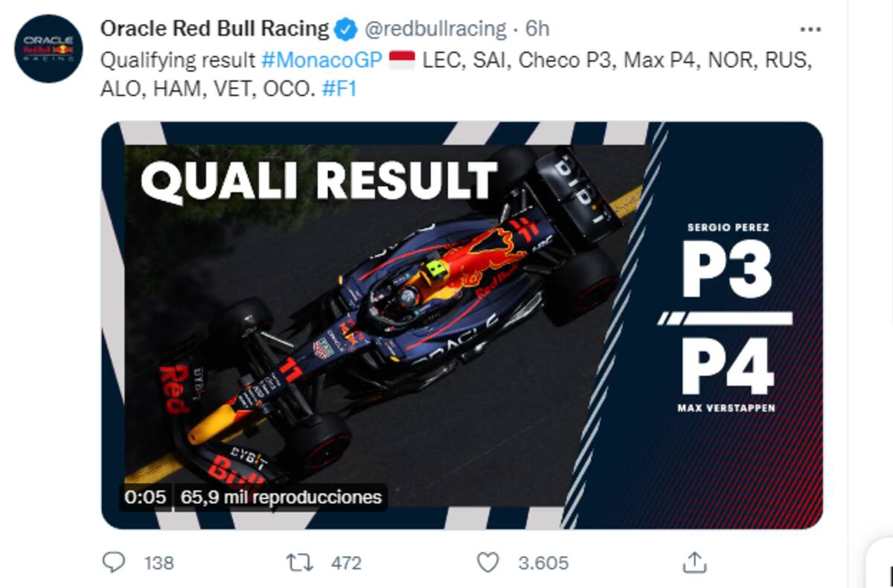Screen dimensions: 893x588
Task: Play the Quali Result video thumbnail
Action: pyautogui.click(x=461, y=325)
